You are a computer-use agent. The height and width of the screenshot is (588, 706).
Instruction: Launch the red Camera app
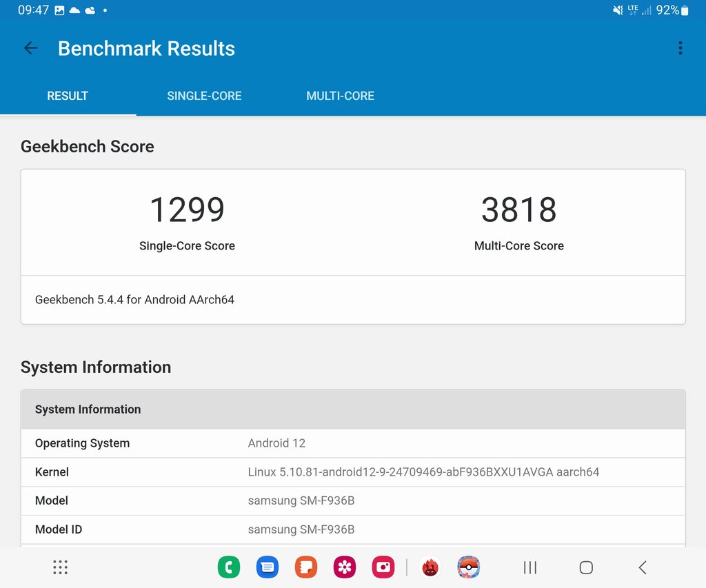click(383, 567)
